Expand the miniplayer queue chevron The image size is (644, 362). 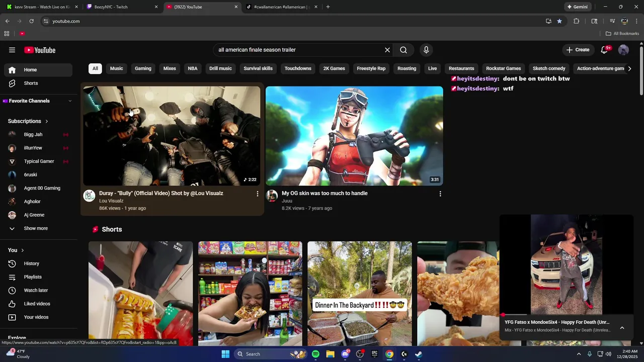pyautogui.click(x=622, y=328)
